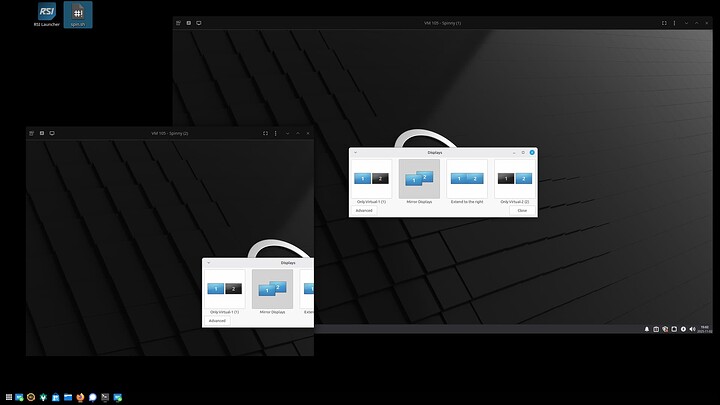Click Advanced in the left Displays dialog
Viewport: 720px width, 405px height.
pos(218,320)
